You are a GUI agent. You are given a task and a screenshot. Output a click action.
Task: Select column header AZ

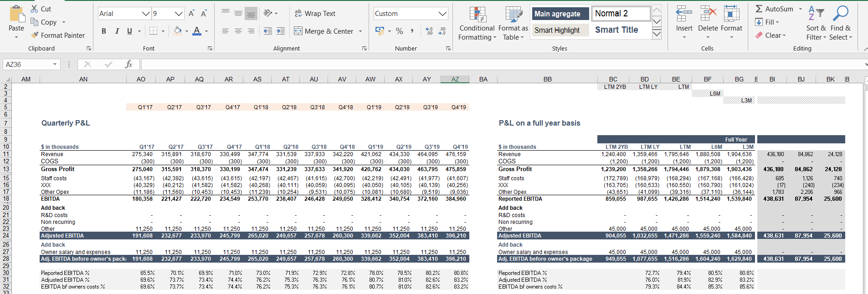[x=455, y=79]
